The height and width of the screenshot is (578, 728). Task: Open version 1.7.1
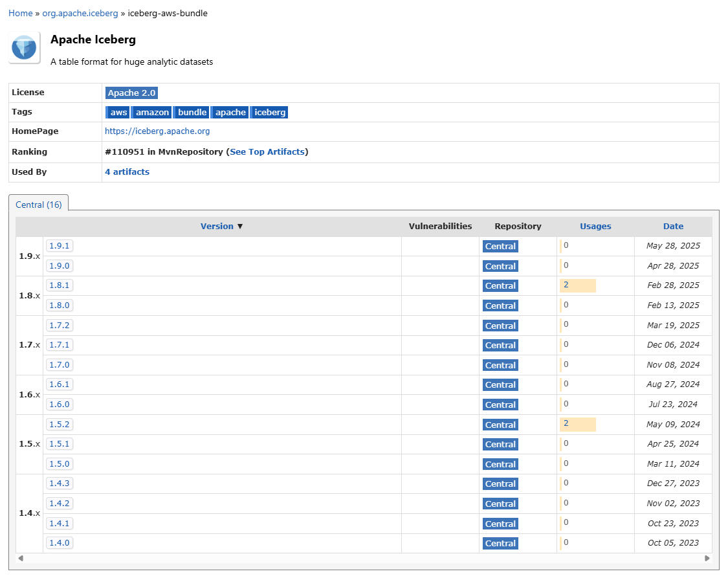point(60,344)
